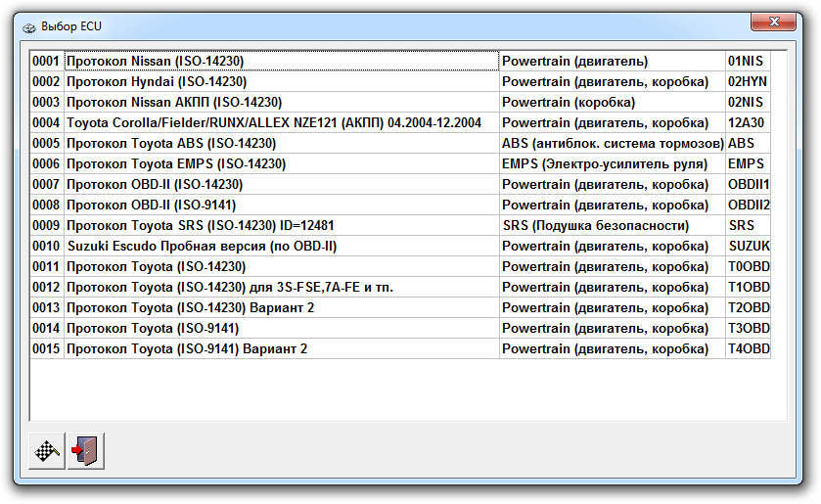Select row Протокол Nissan АКПП (ISO-14230)
Image resolution: width=821 pixels, height=504 pixels.
click(282, 102)
